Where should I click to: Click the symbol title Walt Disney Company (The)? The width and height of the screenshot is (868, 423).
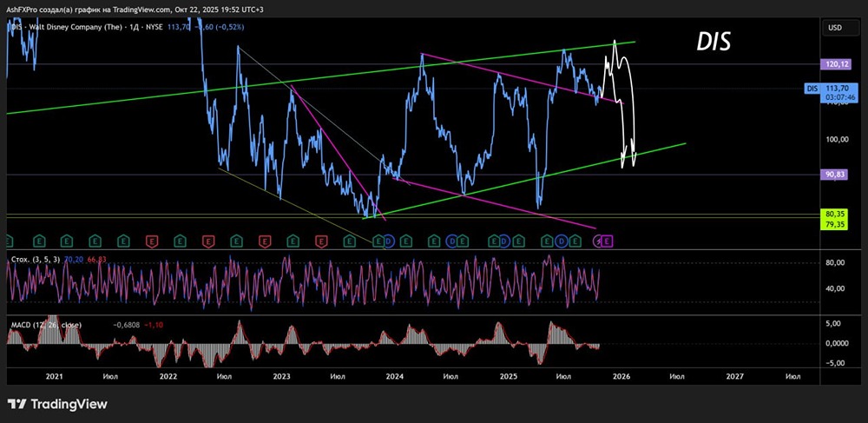coord(76,26)
